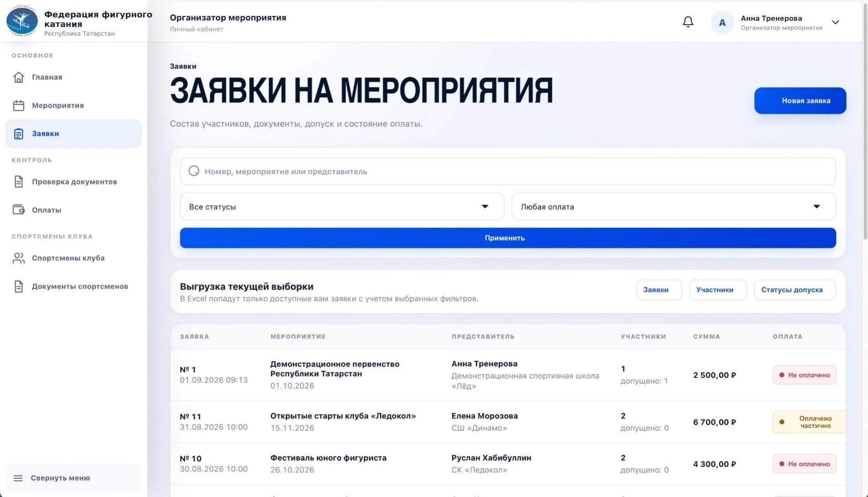This screenshot has width=868, height=497.
Task: Click Оплачено частично badge
Action: pos(809,422)
